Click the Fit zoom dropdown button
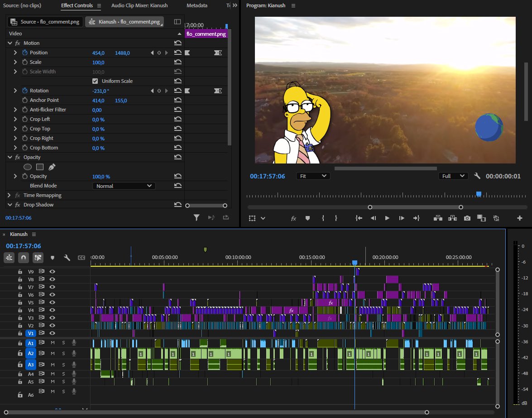 coord(313,176)
